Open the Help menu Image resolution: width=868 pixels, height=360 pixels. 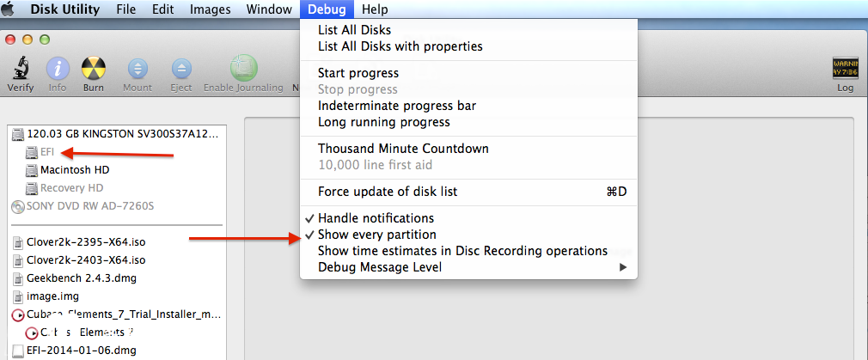(x=375, y=9)
